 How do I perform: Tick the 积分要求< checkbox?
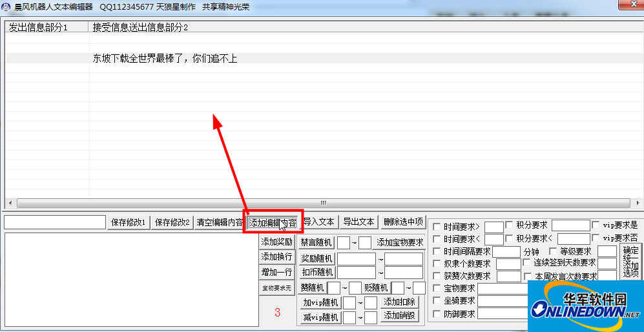[509, 238]
